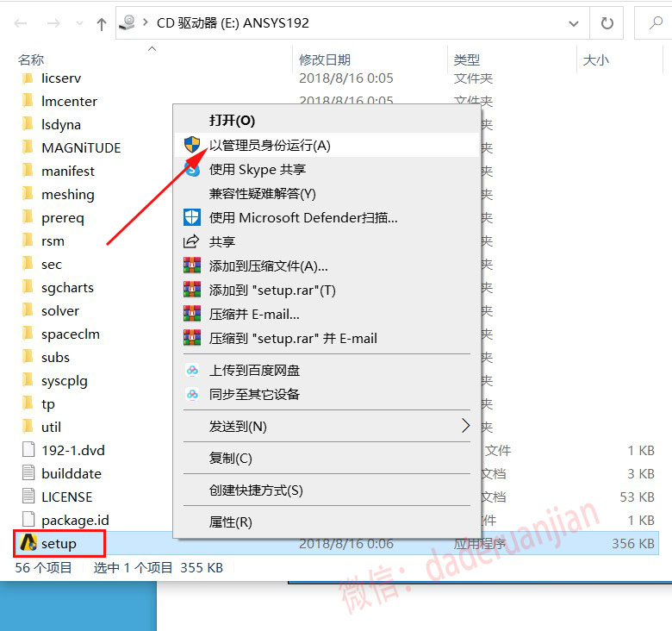
Task: Click the ANSYS setup application icon
Action: tap(28, 543)
